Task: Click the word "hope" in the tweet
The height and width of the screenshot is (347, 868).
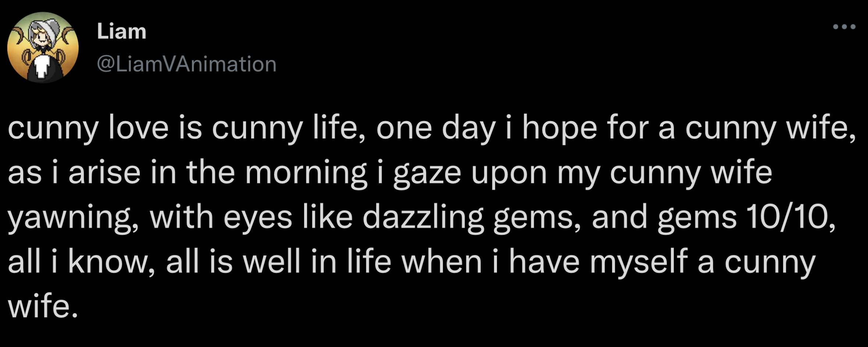Action: [559, 129]
